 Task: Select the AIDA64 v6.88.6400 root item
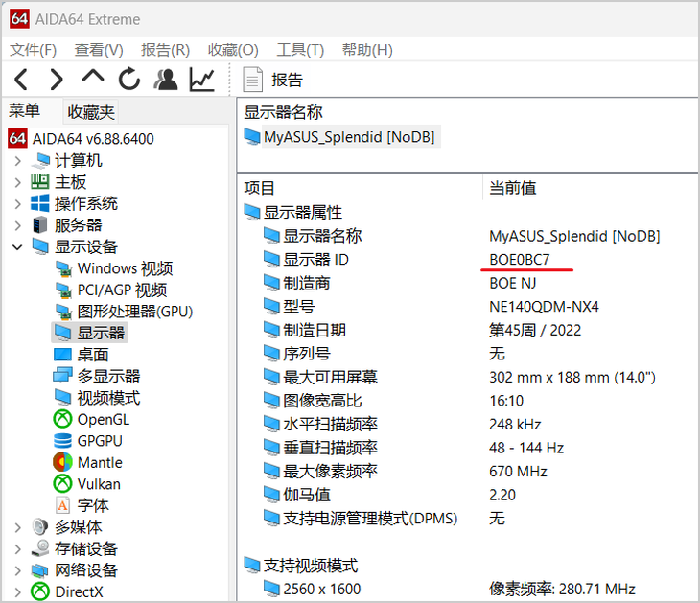coord(81,139)
